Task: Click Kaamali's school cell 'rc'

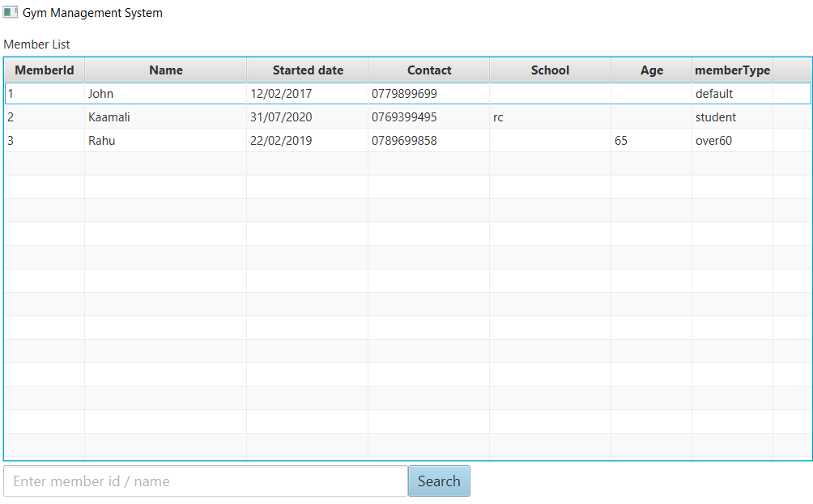Action: click(498, 117)
